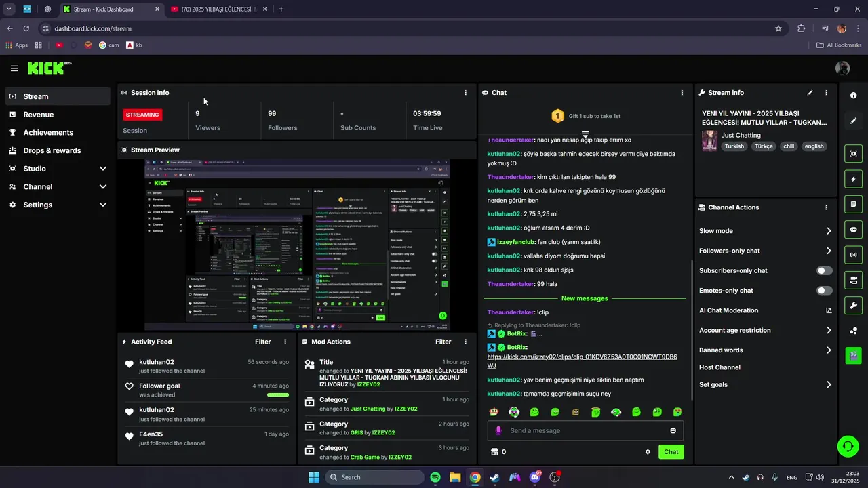
Task: Click the three-dots cluster icon in the right rail
Action: pyautogui.click(x=854, y=331)
